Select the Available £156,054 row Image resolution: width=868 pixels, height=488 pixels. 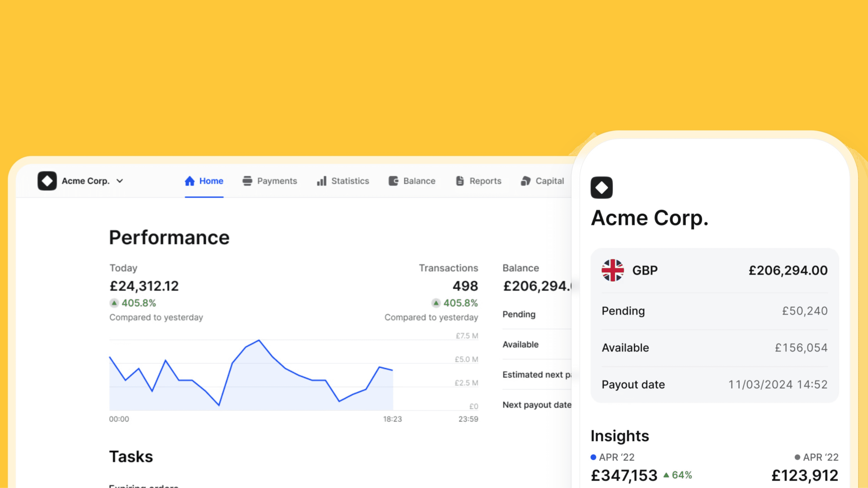point(714,348)
